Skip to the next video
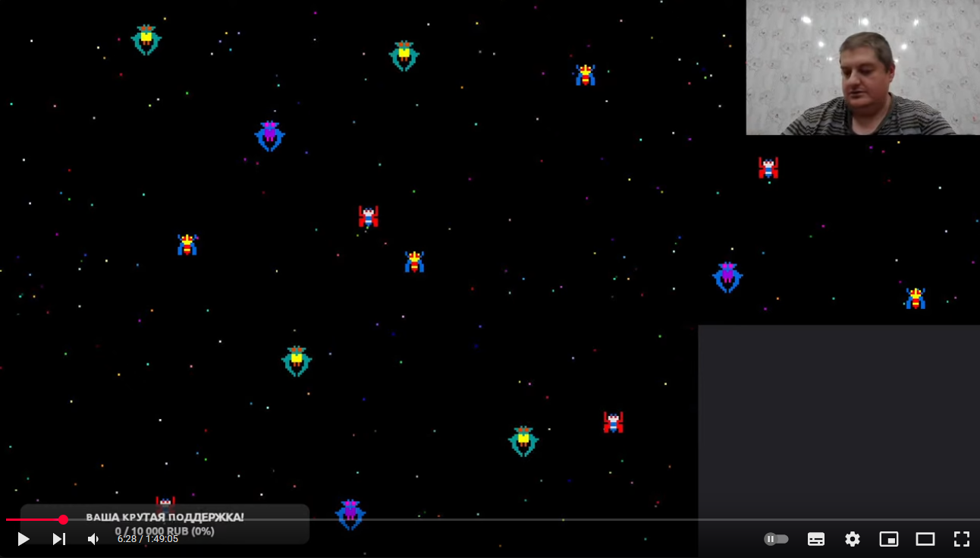 pos(58,539)
